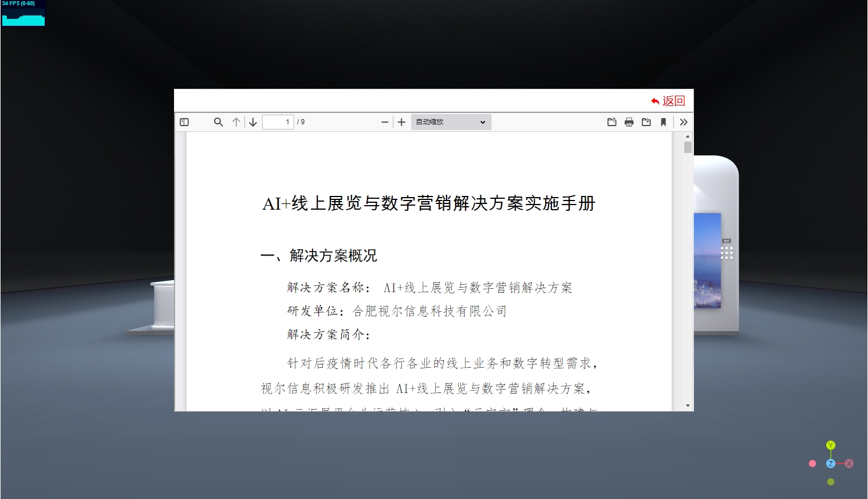
Task: Click the paragraph line starting 针对后疫情时代
Action: coord(443,363)
